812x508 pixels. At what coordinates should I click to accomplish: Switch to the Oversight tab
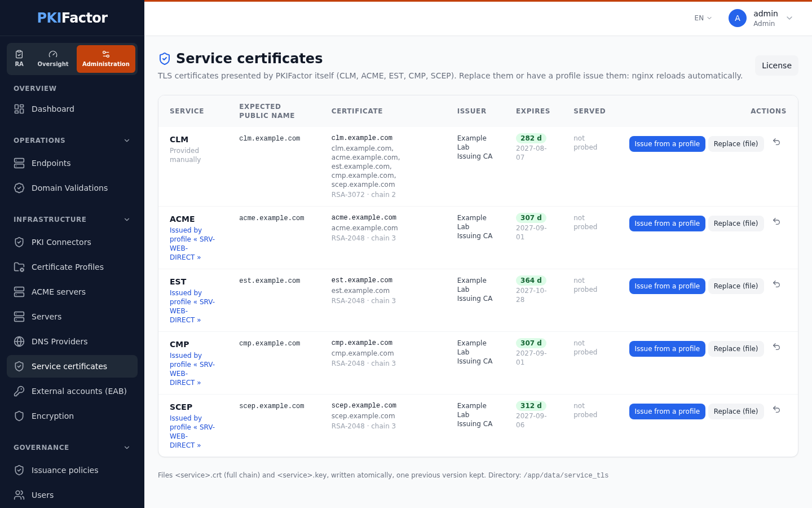pos(53,59)
